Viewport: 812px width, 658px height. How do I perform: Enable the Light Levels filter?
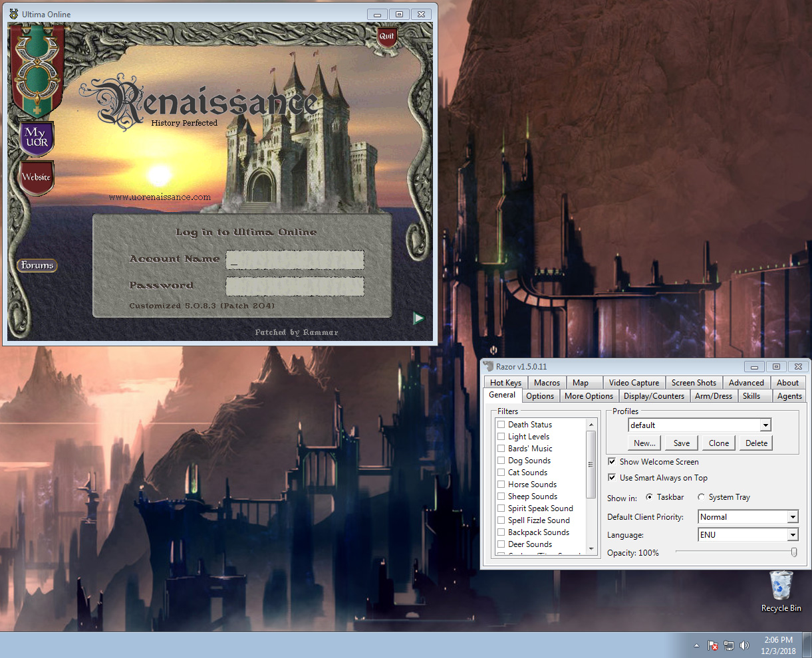point(501,437)
